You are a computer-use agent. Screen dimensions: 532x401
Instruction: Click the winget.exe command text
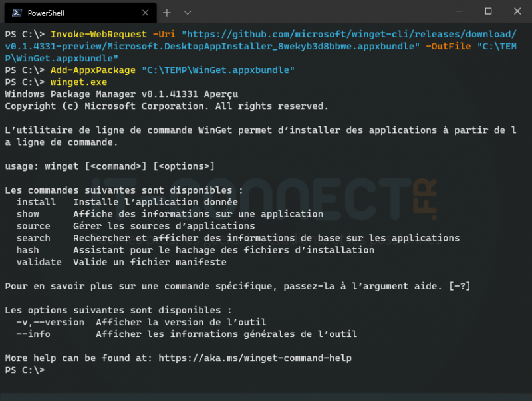coord(78,82)
